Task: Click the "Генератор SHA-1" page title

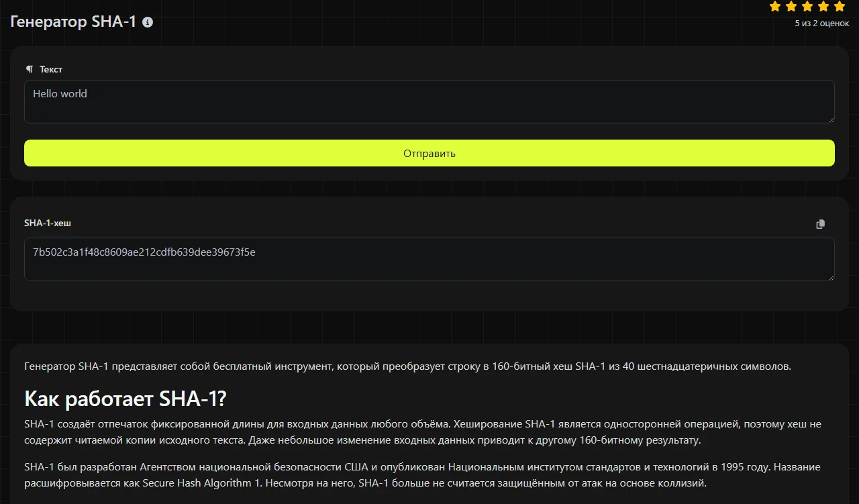Action: coord(73,21)
